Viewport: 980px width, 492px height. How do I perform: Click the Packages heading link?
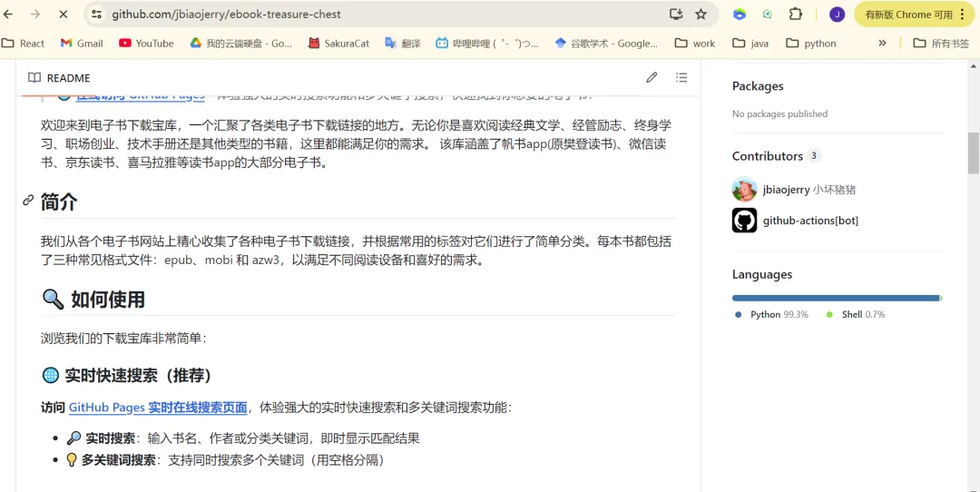pyautogui.click(x=758, y=86)
